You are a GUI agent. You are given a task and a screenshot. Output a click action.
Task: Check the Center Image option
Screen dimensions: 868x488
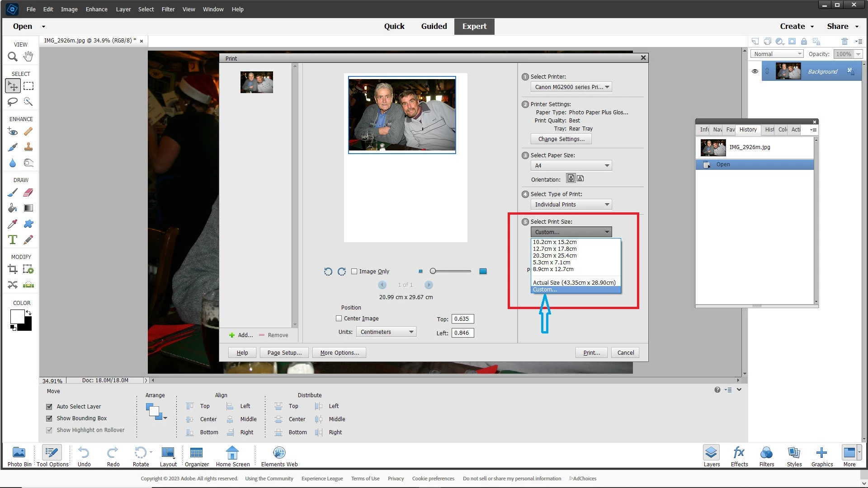click(339, 319)
